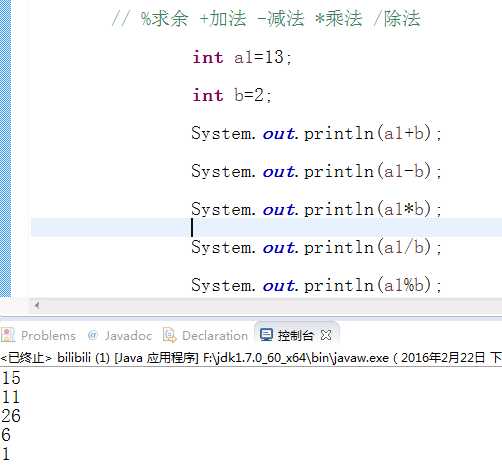502x465 pixels.
Task: Click the Declaration tab icon
Action: coord(169,335)
